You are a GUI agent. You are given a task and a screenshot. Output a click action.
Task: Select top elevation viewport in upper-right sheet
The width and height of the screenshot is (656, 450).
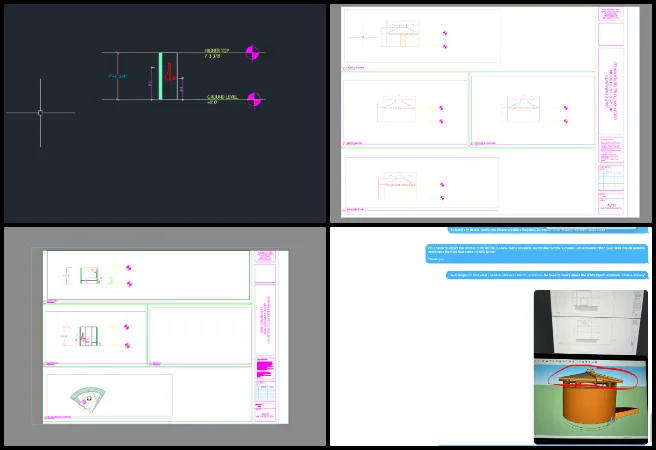click(421, 39)
